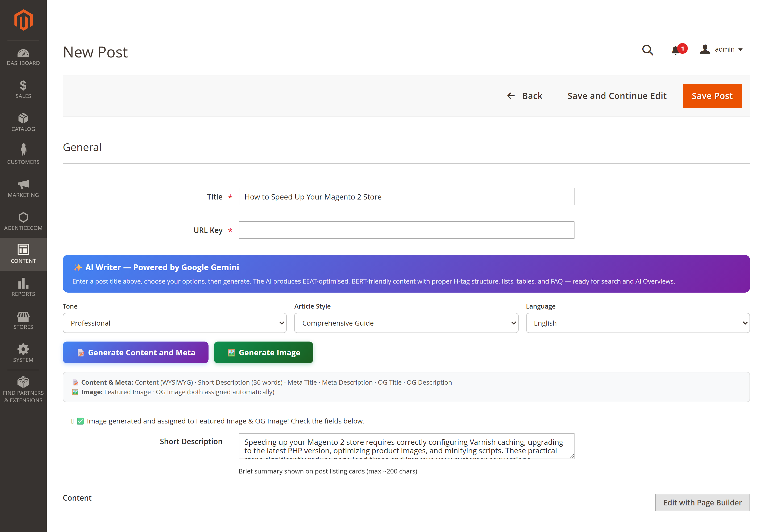Click the Short Description resize handle
The image size is (766, 532).
click(571, 456)
